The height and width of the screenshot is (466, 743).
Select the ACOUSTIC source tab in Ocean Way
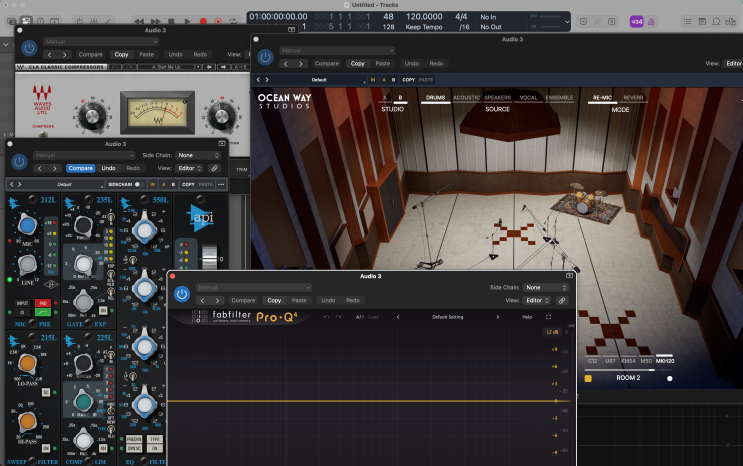466,98
